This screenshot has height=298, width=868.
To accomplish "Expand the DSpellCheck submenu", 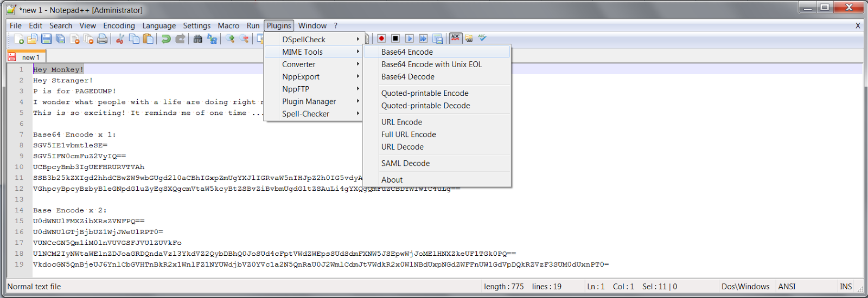I will click(x=313, y=40).
